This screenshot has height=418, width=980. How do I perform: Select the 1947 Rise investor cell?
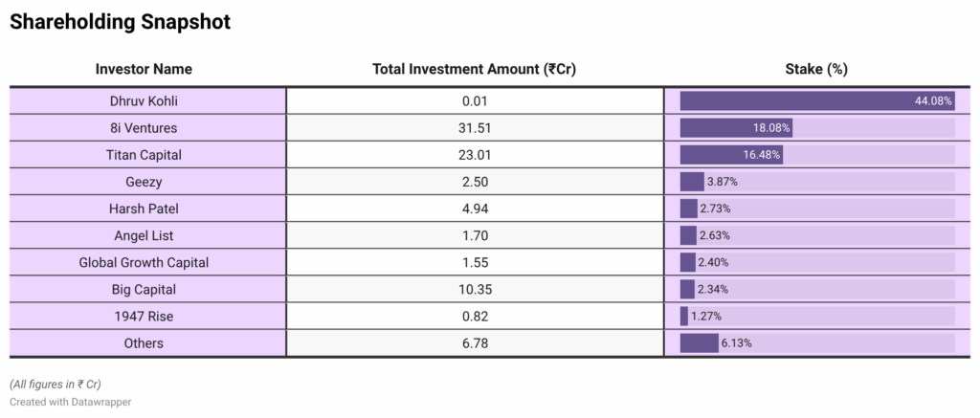(145, 316)
